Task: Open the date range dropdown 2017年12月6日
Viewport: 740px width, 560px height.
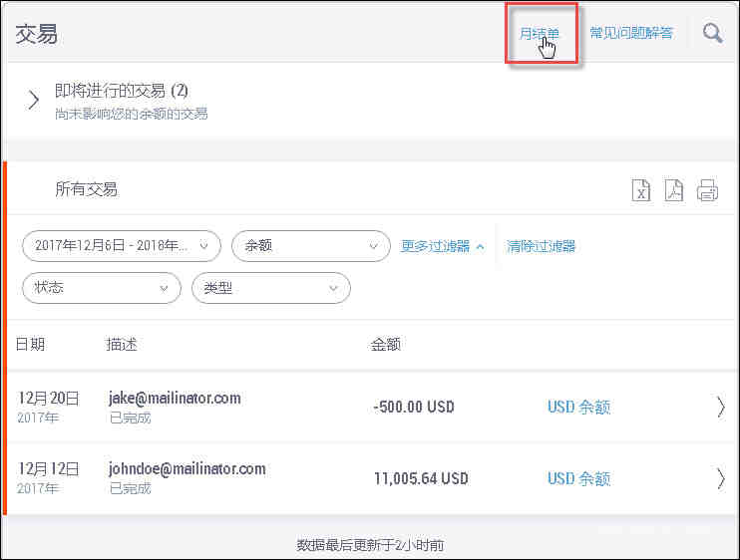Action: pyautogui.click(x=122, y=246)
